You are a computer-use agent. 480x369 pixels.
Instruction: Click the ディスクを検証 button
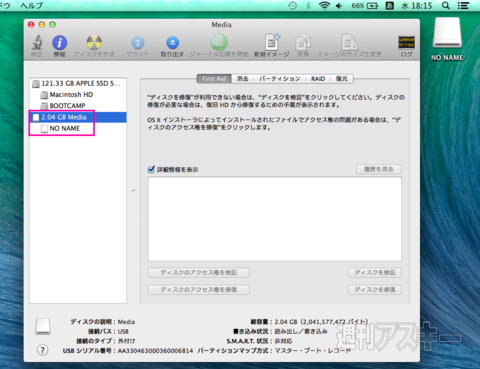[x=375, y=273]
